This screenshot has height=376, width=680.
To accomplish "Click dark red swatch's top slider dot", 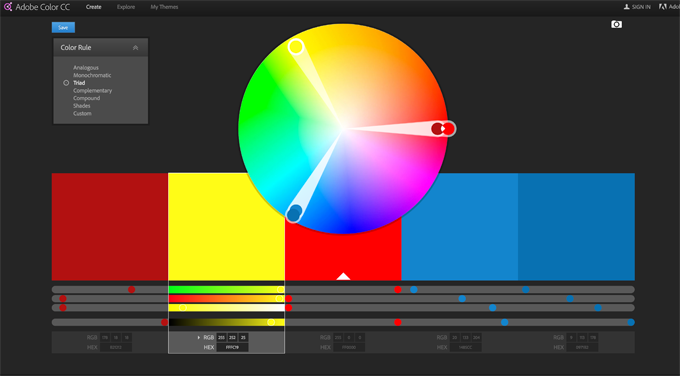I will coord(131,290).
